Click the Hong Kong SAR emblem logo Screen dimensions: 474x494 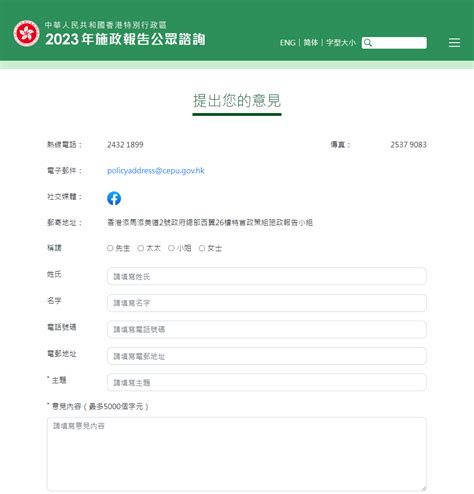(26, 33)
